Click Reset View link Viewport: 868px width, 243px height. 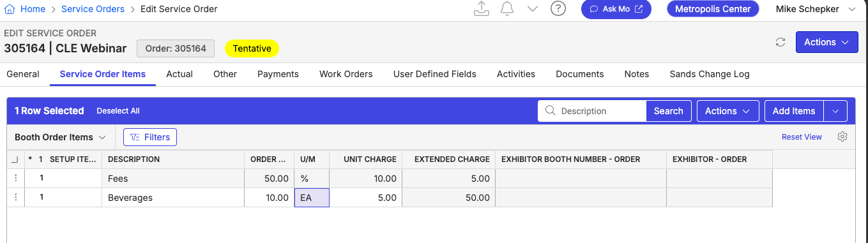[802, 137]
